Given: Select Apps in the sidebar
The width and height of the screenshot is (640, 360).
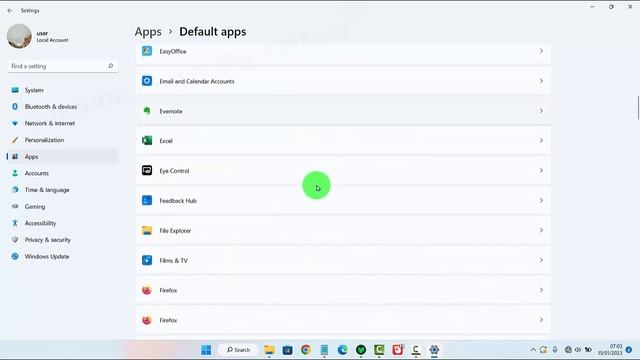Looking at the screenshot, I should [62, 157].
